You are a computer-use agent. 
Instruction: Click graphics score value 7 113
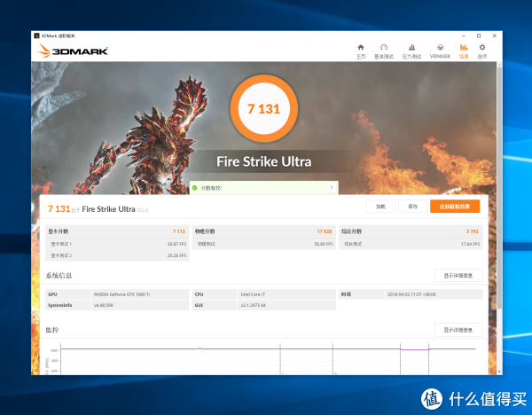point(179,231)
